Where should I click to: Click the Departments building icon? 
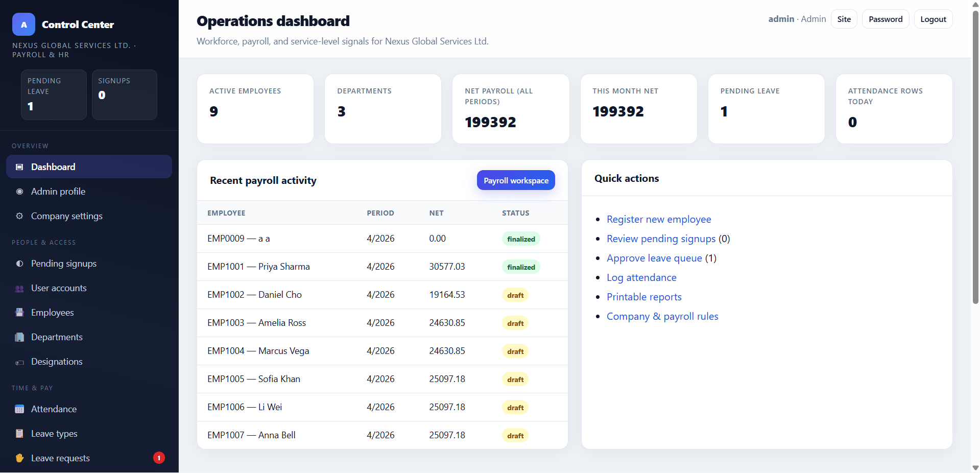coord(19,337)
